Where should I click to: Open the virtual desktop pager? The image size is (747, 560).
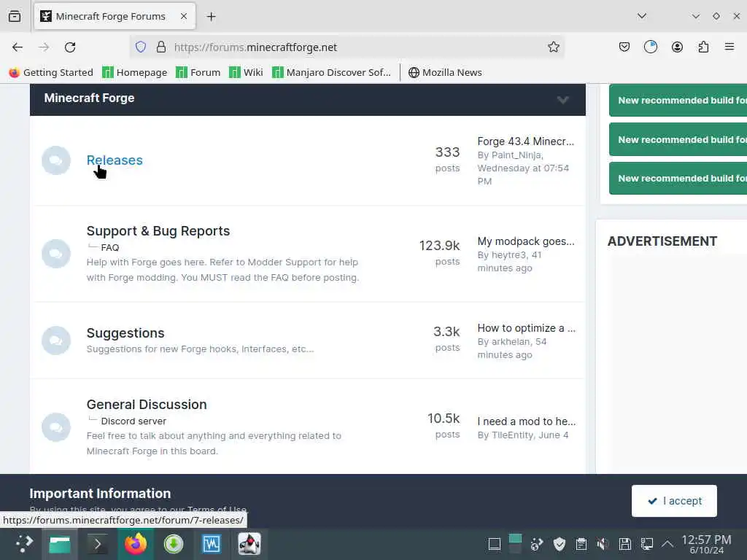515,544
